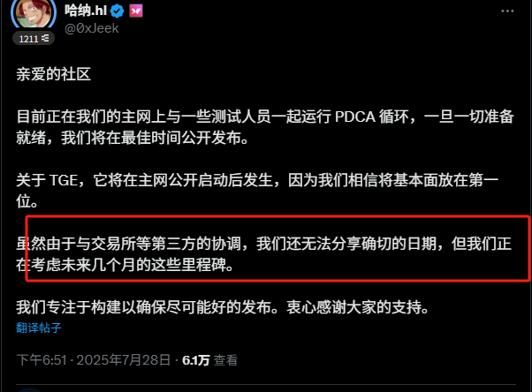Viewport: 532px width, 392px height.
Task: Click the list icon beside 1211
Action: [x=45, y=39]
